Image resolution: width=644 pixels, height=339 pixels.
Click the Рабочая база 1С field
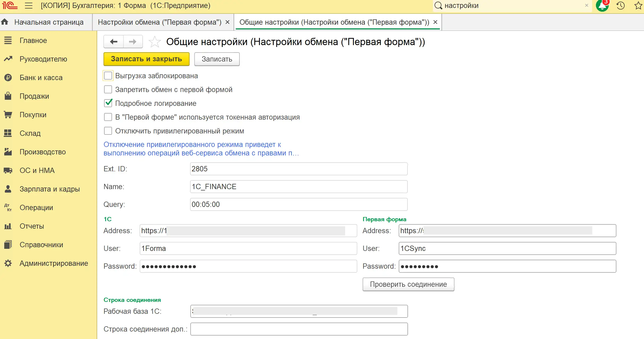[x=299, y=311]
